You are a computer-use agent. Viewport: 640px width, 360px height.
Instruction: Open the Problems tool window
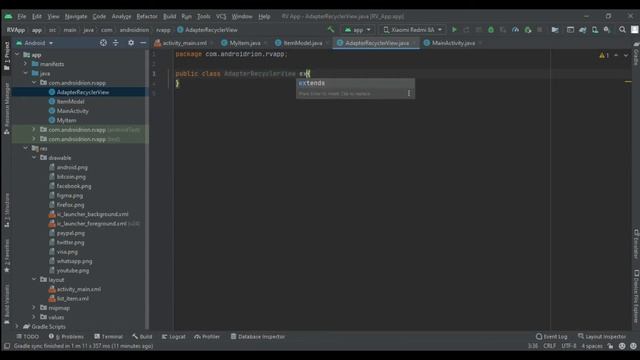tap(67, 337)
